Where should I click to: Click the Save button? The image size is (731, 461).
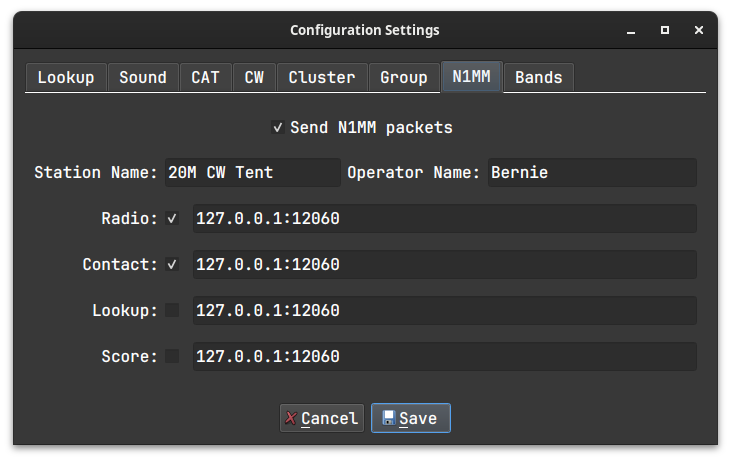tap(411, 418)
